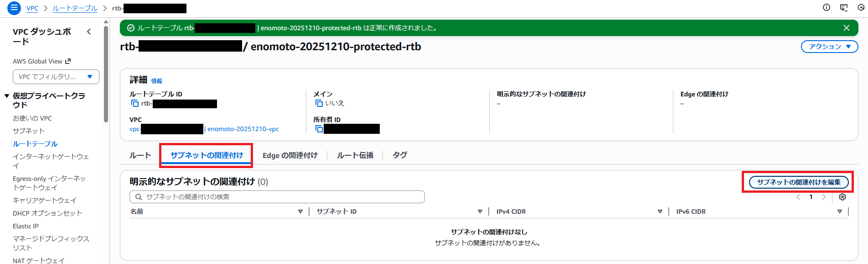Go to the next results page
This screenshot has height=264, width=868.
[824, 197]
